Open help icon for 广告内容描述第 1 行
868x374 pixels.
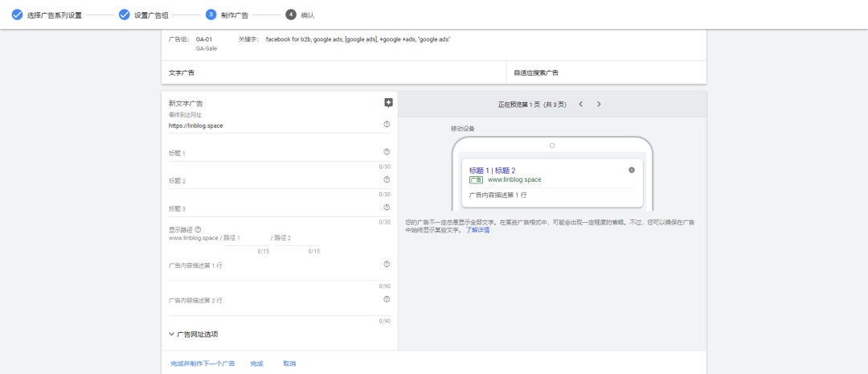click(387, 265)
